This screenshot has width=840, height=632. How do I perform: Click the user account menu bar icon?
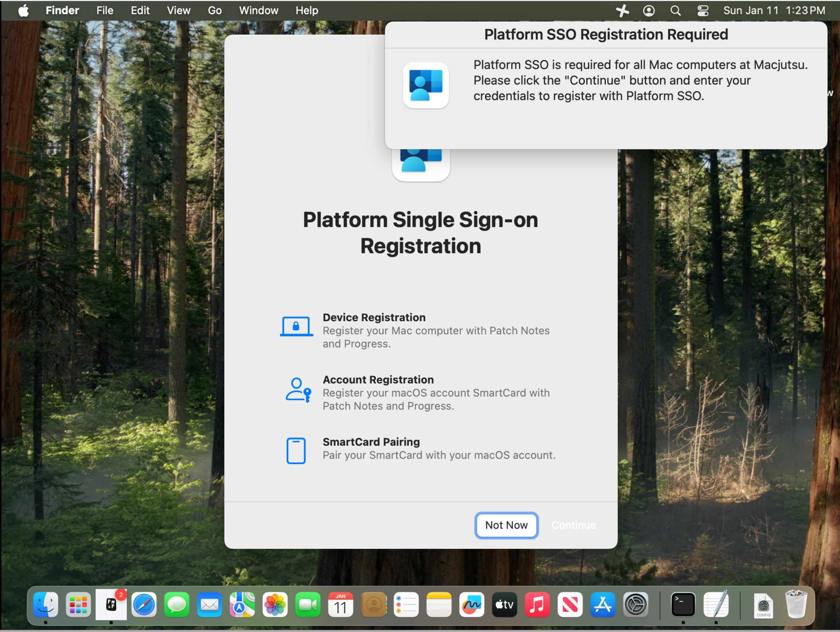(x=648, y=10)
